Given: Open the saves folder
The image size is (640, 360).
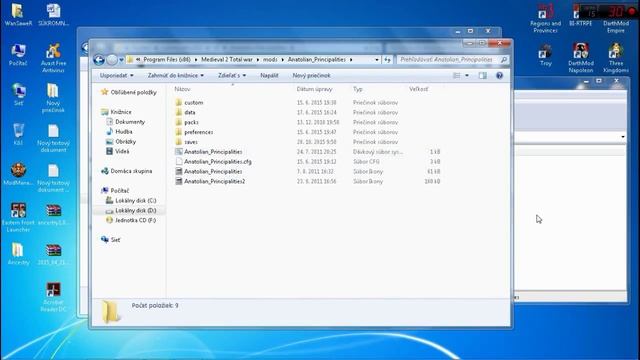Looking at the screenshot, I should (191, 142).
